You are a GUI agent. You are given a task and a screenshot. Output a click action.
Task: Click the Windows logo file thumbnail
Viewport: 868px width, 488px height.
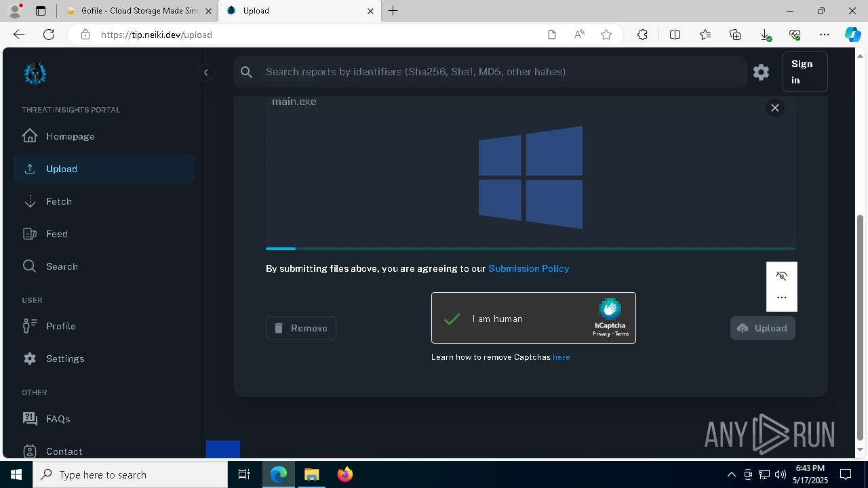click(x=530, y=178)
